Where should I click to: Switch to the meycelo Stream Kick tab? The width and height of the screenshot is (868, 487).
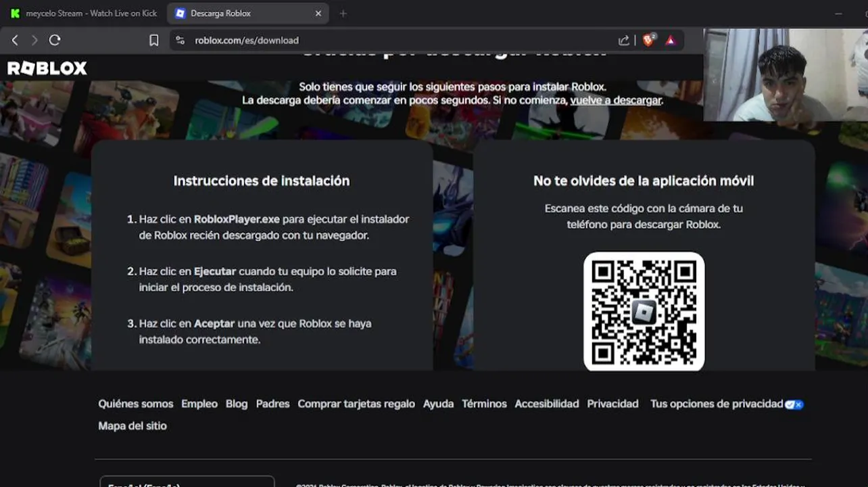(x=84, y=14)
